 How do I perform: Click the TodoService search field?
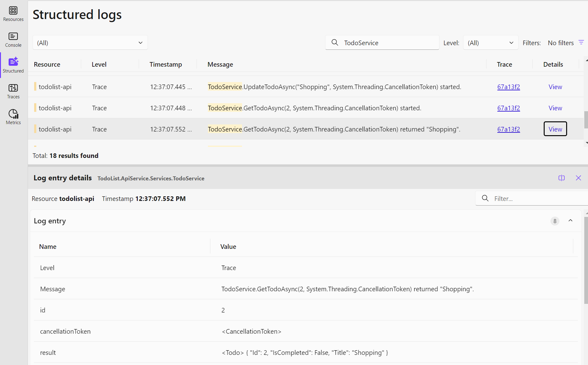click(x=382, y=42)
